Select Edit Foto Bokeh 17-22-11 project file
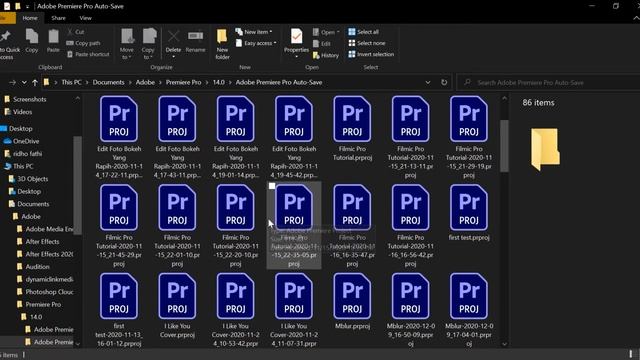640x360 pixels. 119,137
